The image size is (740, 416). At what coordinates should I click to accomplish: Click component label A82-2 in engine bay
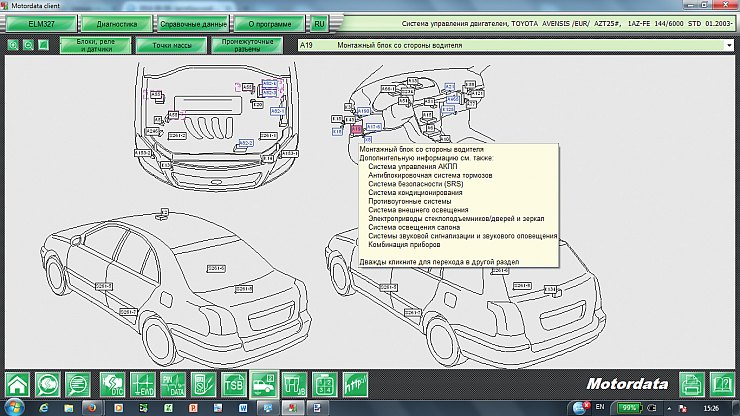(245, 143)
